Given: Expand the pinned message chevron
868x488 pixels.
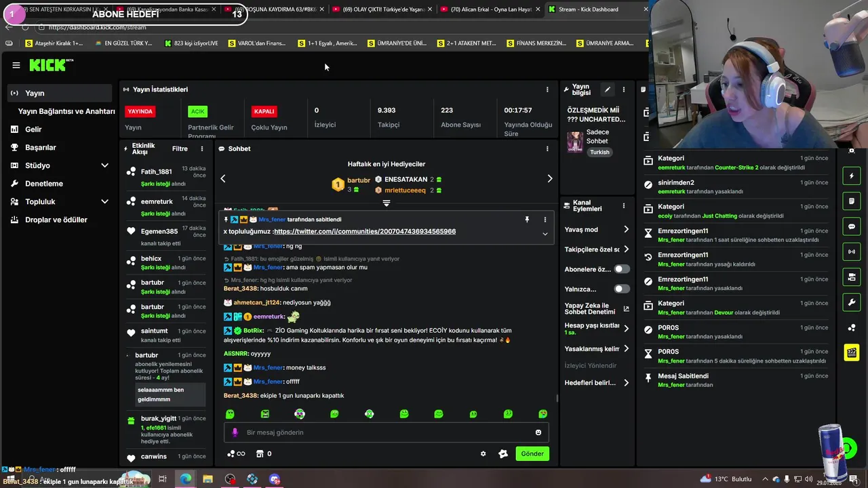Looking at the screenshot, I should [545, 234].
